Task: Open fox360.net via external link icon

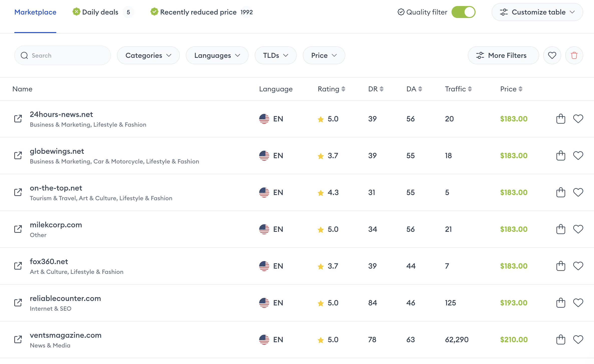Action: pos(18,266)
